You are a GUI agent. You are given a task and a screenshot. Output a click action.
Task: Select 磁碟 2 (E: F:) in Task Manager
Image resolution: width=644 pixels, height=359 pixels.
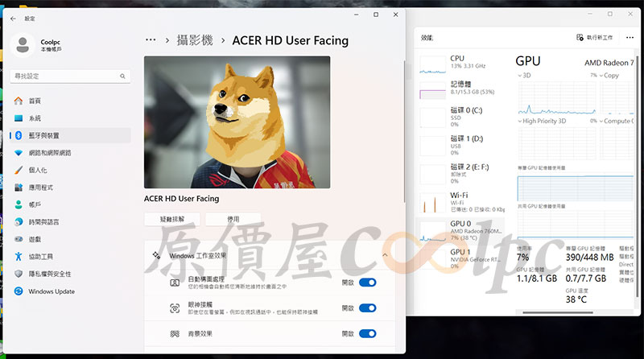click(x=461, y=174)
